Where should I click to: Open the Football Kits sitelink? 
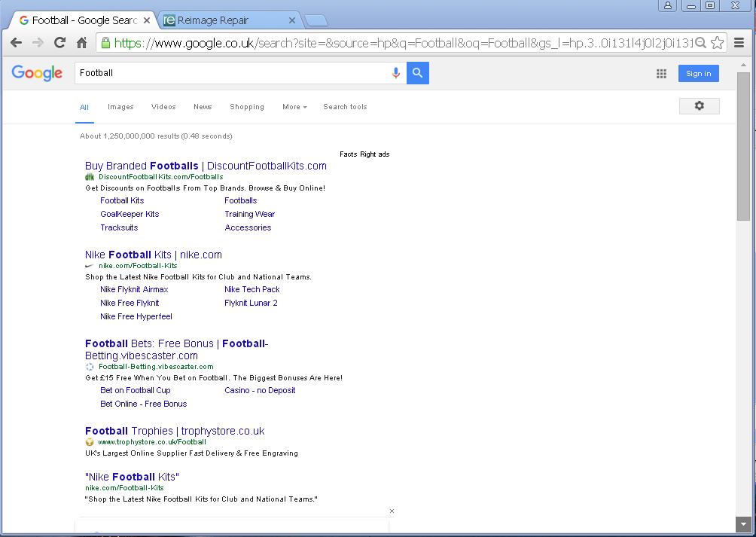(x=122, y=200)
